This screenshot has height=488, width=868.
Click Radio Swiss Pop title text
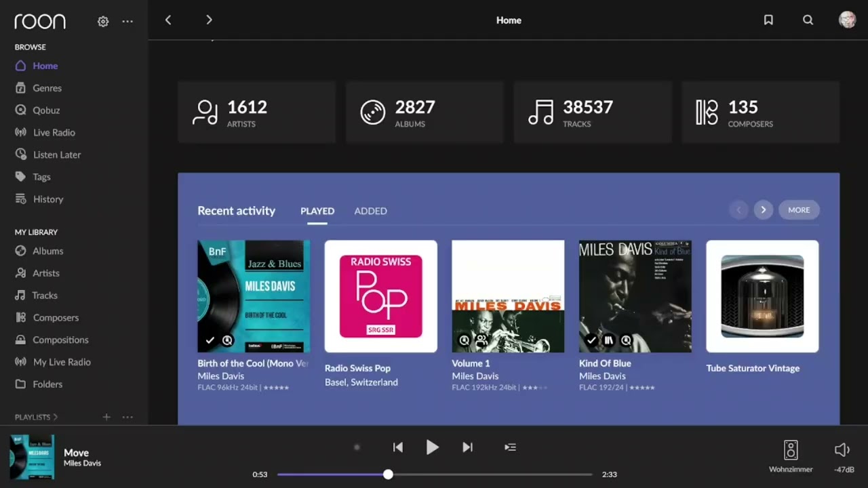point(357,368)
